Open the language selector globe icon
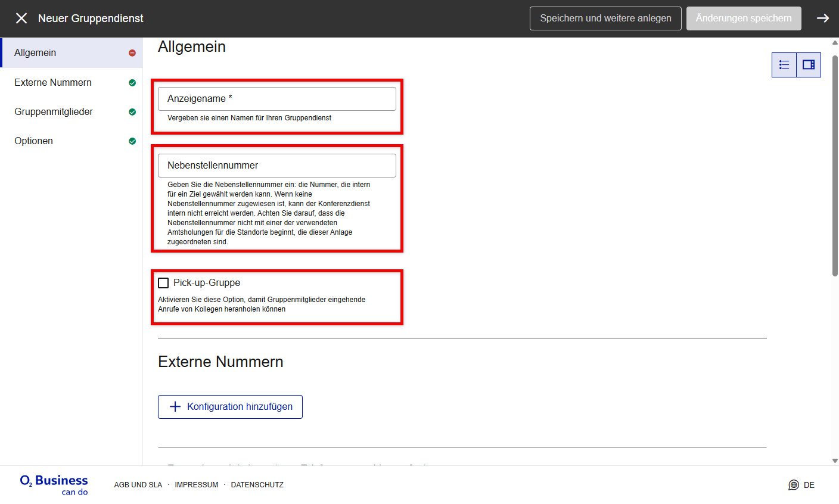This screenshot has width=839, height=504. click(x=794, y=485)
